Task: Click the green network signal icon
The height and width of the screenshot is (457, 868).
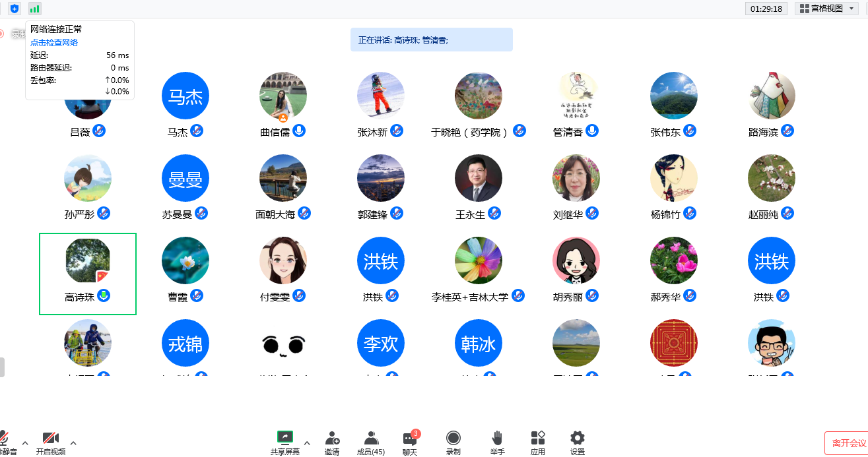Action: coord(34,9)
